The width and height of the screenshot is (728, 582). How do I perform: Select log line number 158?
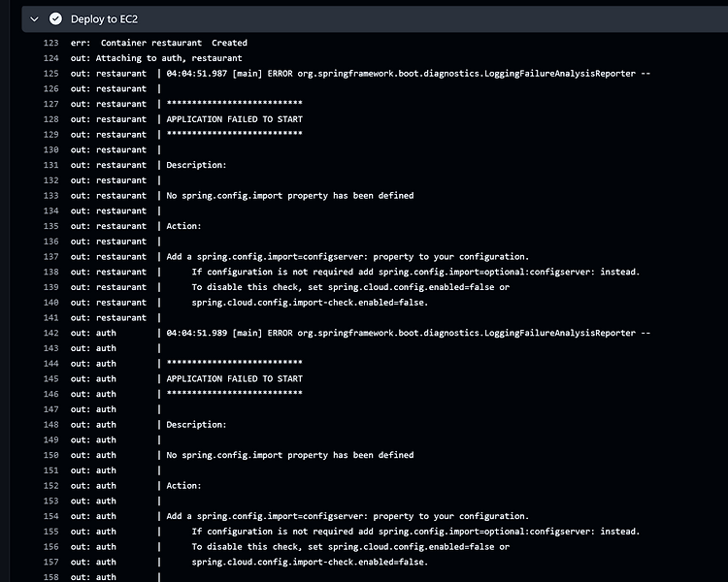[x=51, y=577]
